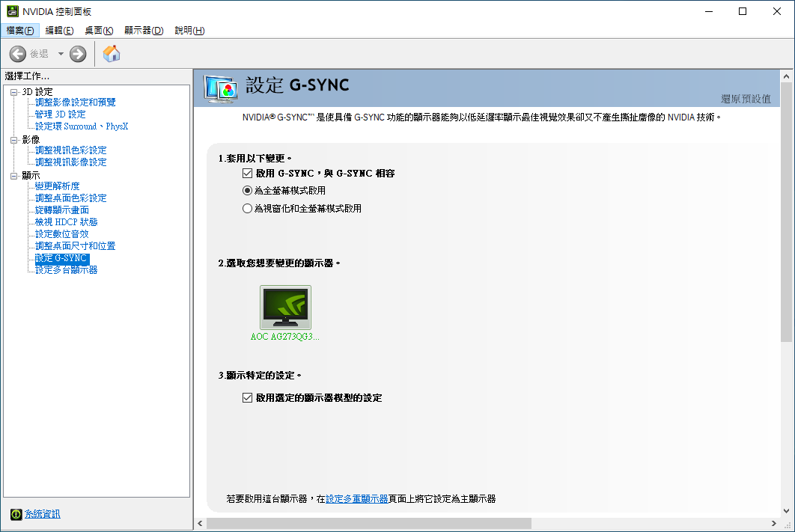Image resolution: width=795 pixels, height=532 pixels.
Task: Click the system information icon at bottom left
Action: point(16,514)
